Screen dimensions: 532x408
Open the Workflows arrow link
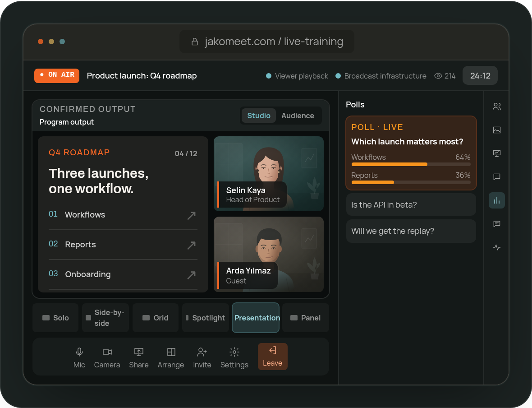[191, 215]
